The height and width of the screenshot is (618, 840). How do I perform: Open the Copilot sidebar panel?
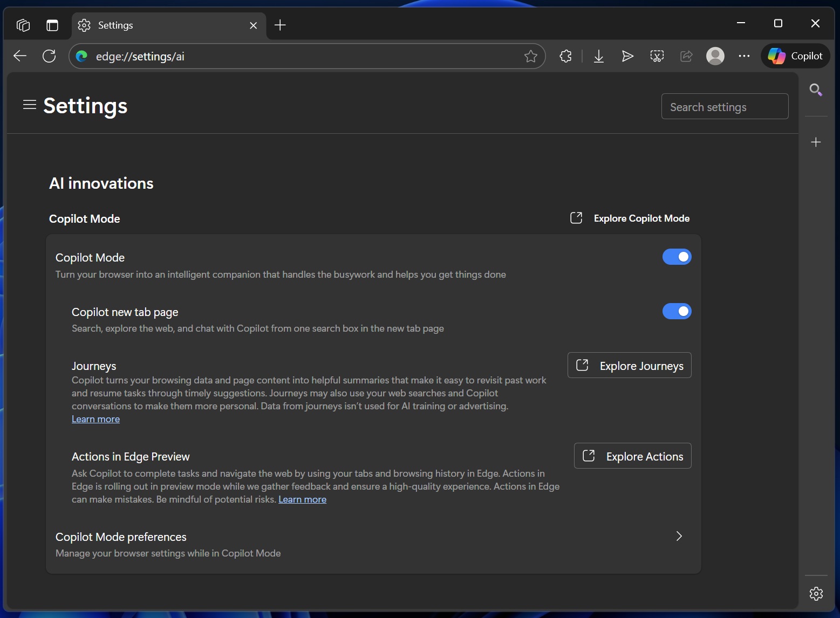tap(795, 56)
